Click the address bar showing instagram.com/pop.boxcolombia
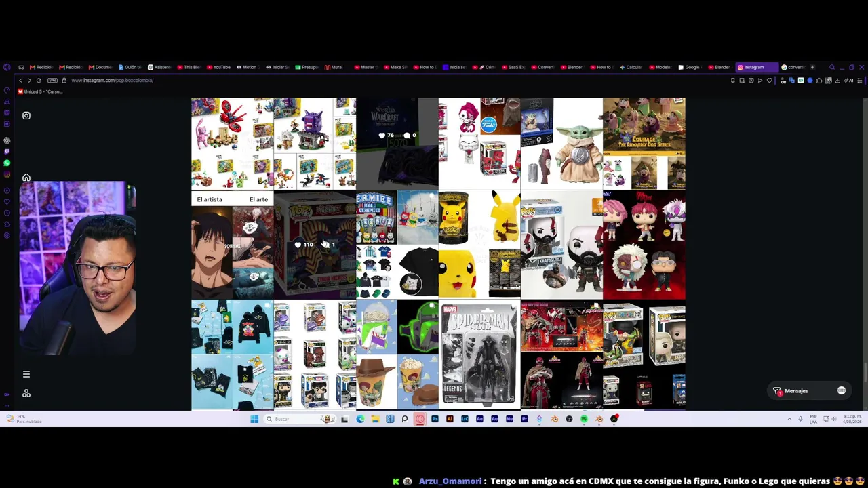The width and height of the screenshot is (868, 488). [112, 80]
